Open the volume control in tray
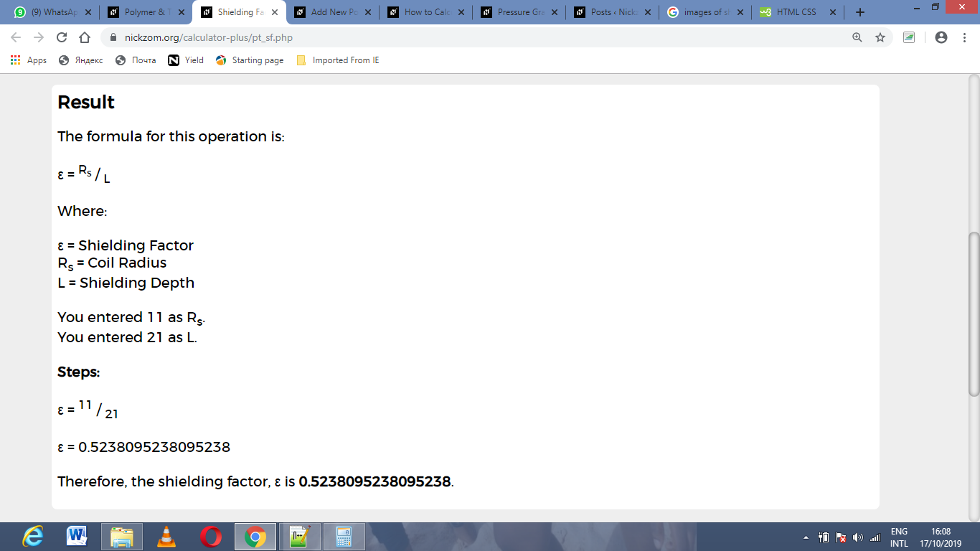The width and height of the screenshot is (980, 551). pos(857,537)
